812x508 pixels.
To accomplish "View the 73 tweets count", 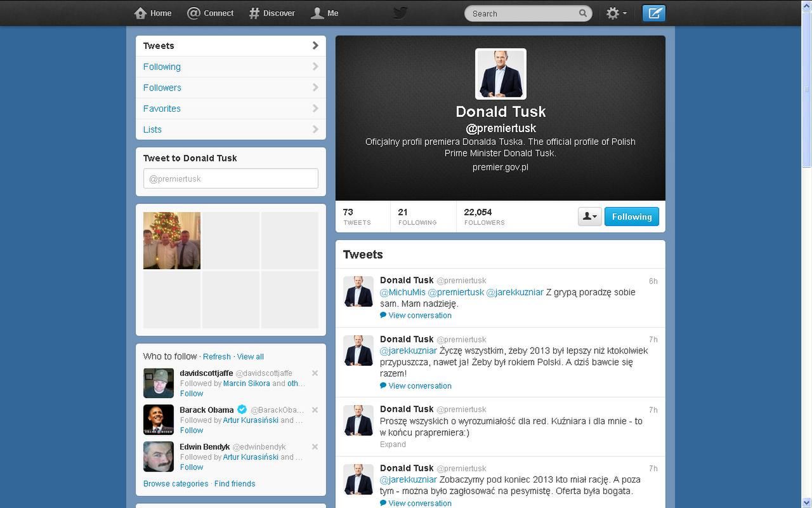I will [357, 217].
